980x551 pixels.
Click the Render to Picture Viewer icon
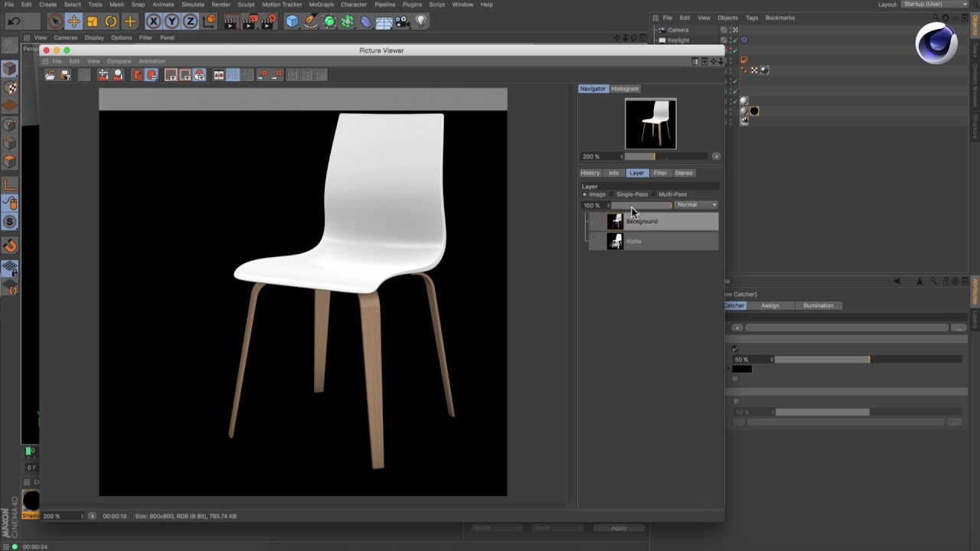(x=250, y=21)
